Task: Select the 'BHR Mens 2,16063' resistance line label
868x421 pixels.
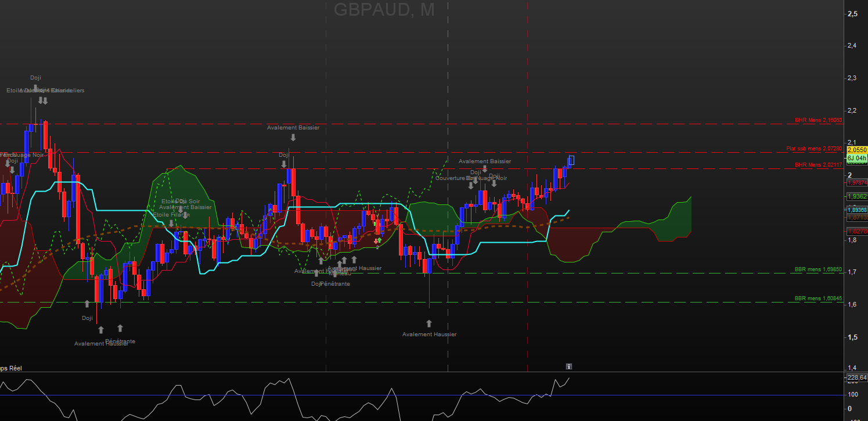Action: point(818,120)
